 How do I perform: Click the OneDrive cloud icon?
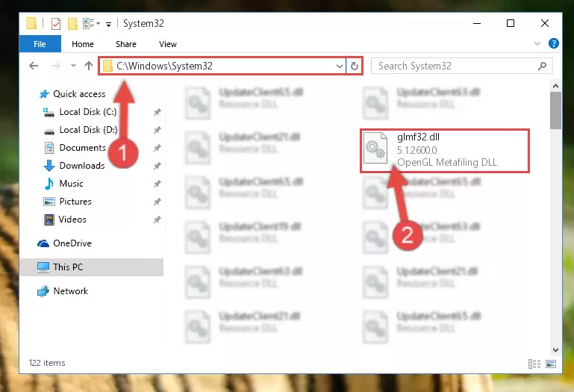coord(43,243)
